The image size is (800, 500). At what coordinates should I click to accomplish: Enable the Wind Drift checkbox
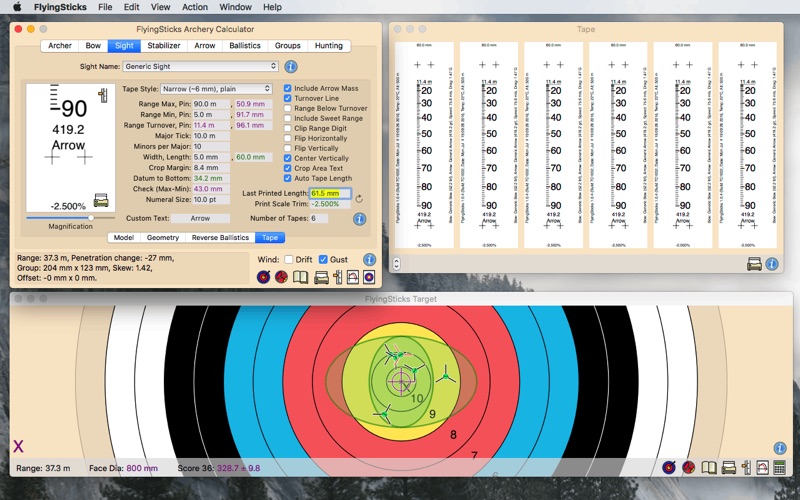(x=289, y=259)
